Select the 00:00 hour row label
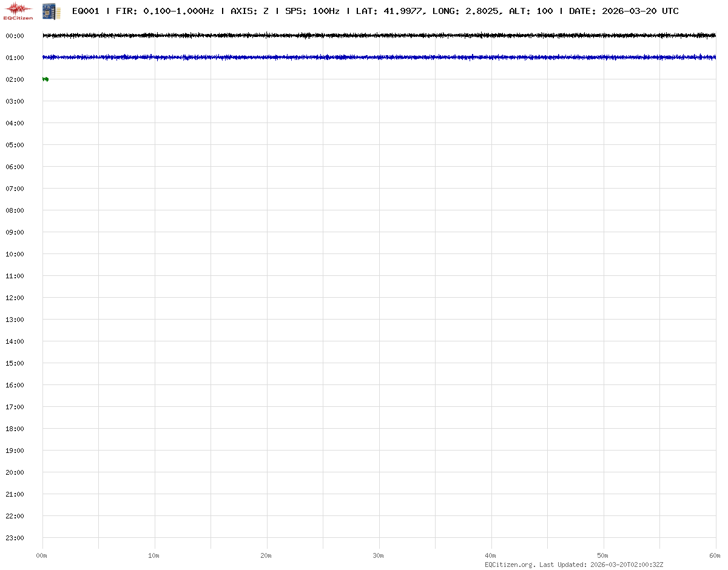The height and width of the screenshot is (570, 728). (15, 36)
